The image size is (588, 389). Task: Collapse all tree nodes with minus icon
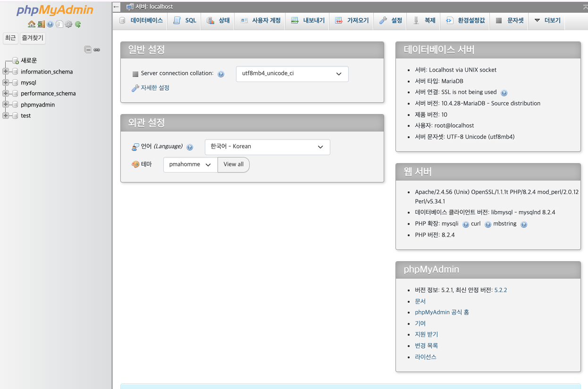pos(88,50)
